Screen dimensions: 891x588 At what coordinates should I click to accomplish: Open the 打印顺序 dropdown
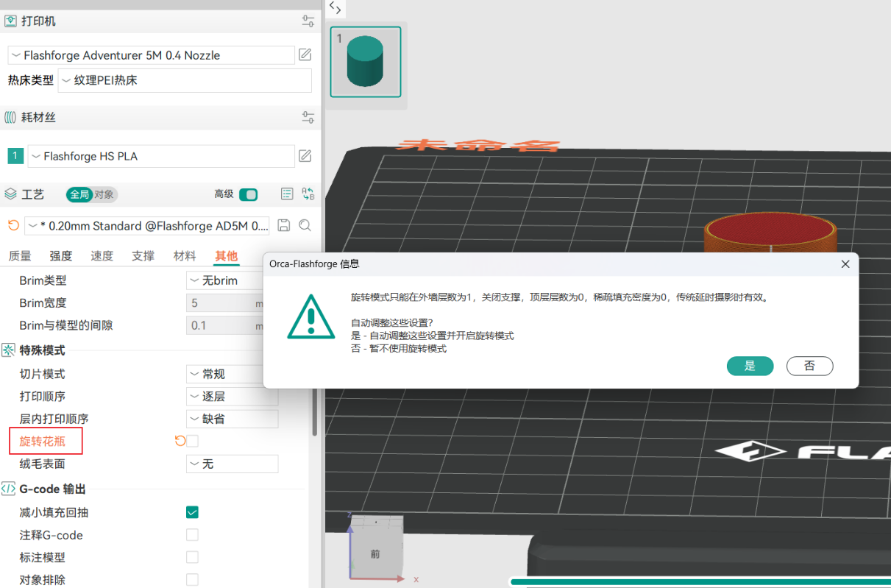click(232, 396)
